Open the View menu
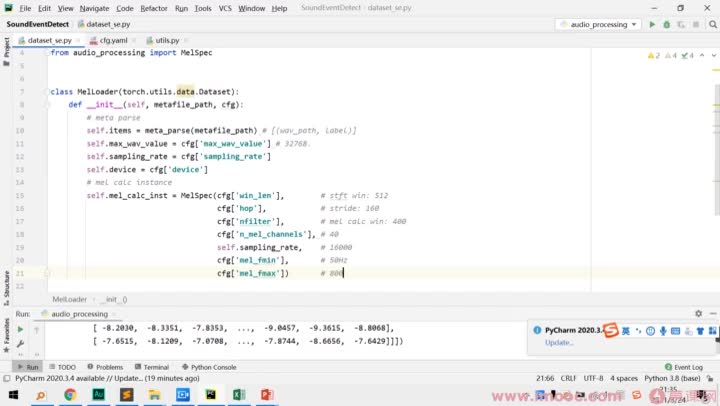This screenshot has width=720, height=406. pyautogui.click(x=65, y=8)
